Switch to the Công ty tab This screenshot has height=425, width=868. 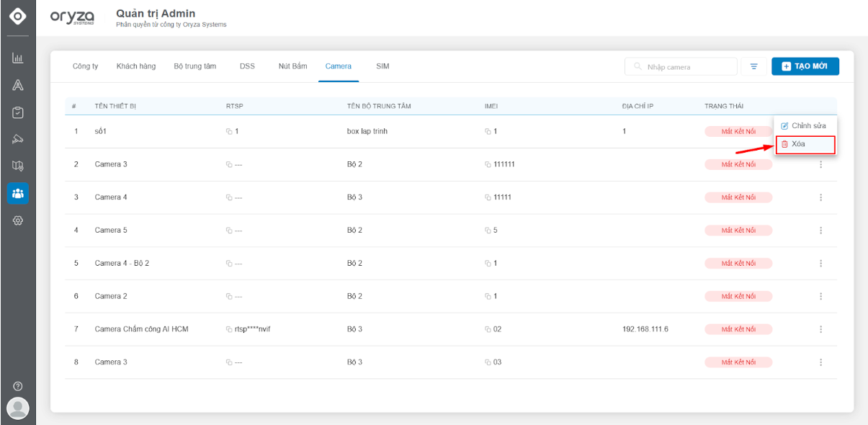coord(86,66)
